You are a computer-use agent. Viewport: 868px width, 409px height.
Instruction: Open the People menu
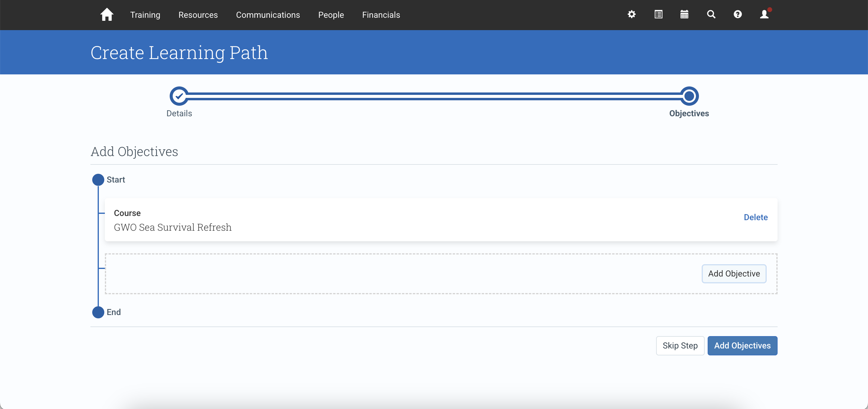[x=331, y=15]
